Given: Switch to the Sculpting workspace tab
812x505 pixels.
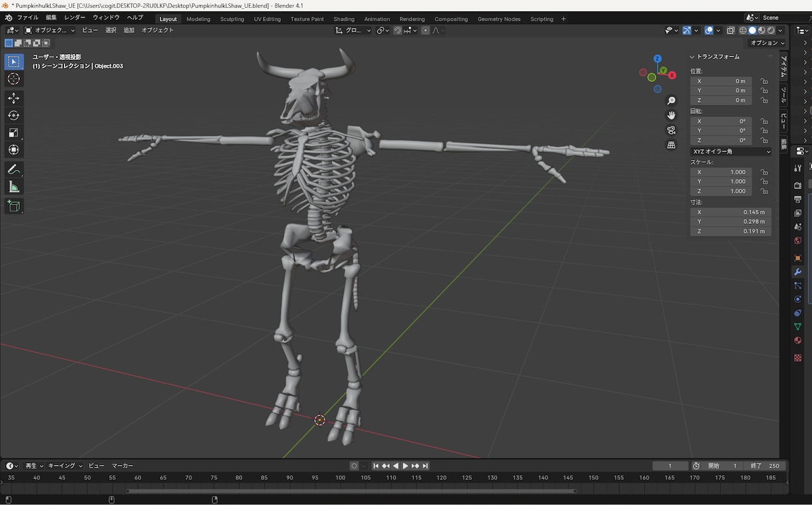Looking at the screenshot, I should (x=232, y=19).
